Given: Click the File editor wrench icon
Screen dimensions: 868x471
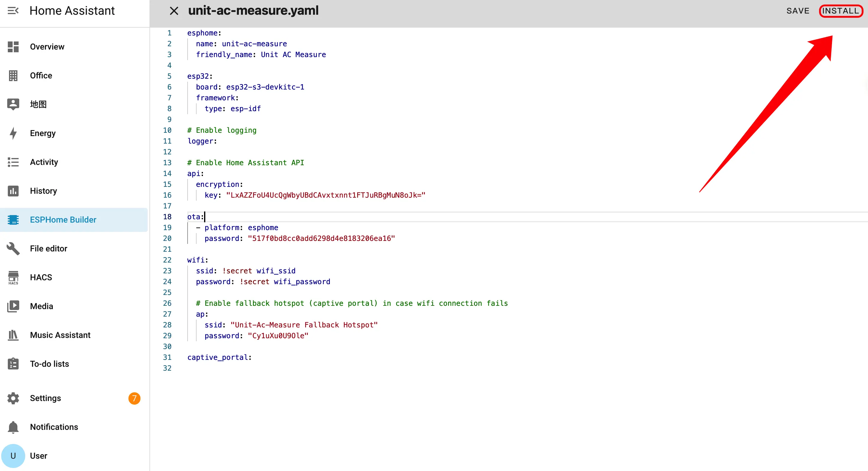Looking at the screenshot, I should (x=13, y=248).
